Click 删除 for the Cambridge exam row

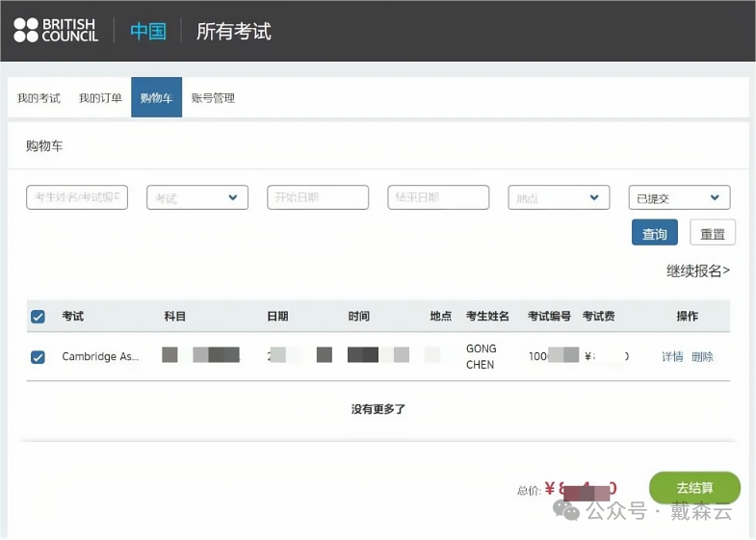(x=702, y=356)
